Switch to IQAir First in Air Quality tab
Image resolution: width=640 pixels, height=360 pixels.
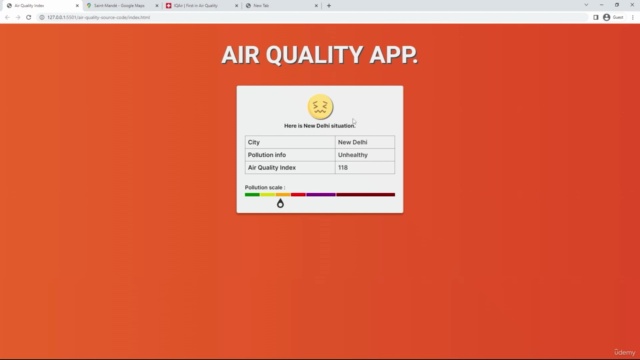[x=202, y=6]
